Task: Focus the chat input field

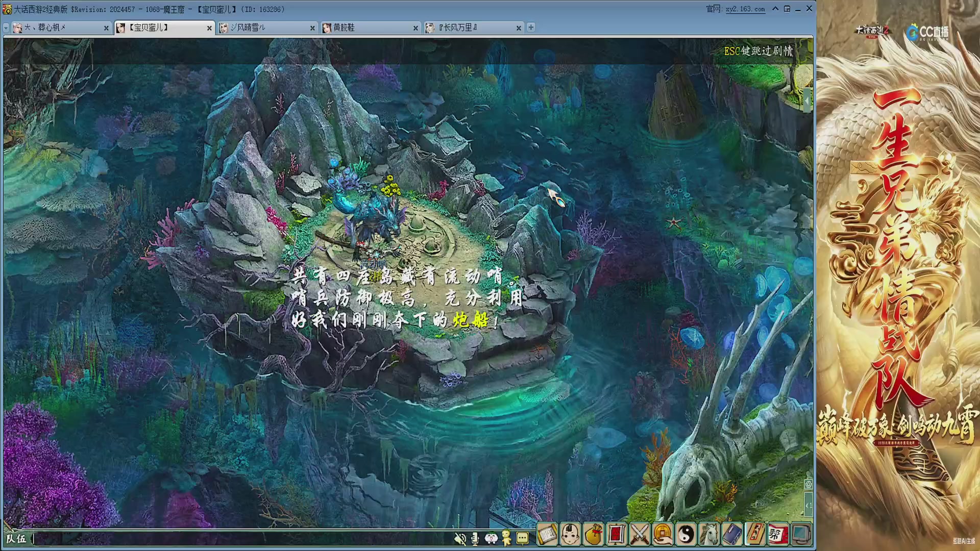Action: click(x=242, y=539)
